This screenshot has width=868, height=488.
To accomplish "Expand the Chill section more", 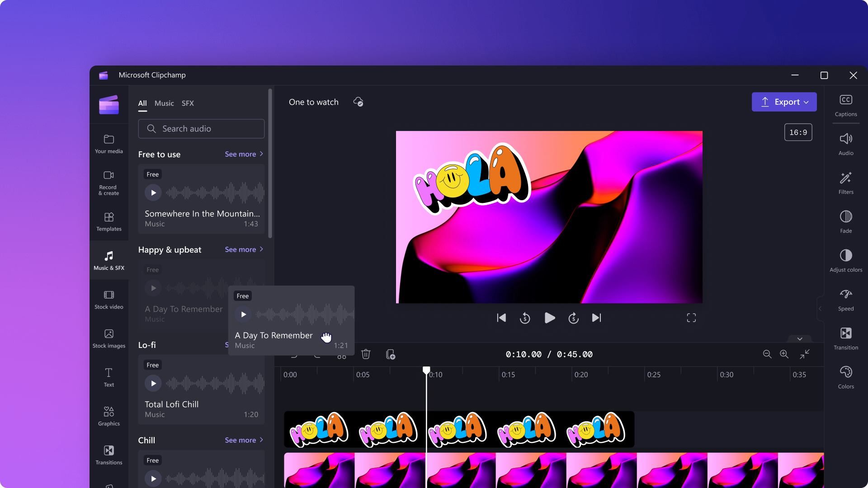I will coord(244,440).
